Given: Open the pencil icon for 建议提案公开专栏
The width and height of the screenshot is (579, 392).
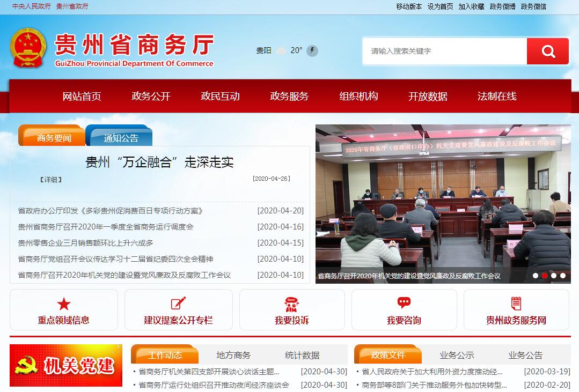Looking at the screenshot, I should point(178,304).
